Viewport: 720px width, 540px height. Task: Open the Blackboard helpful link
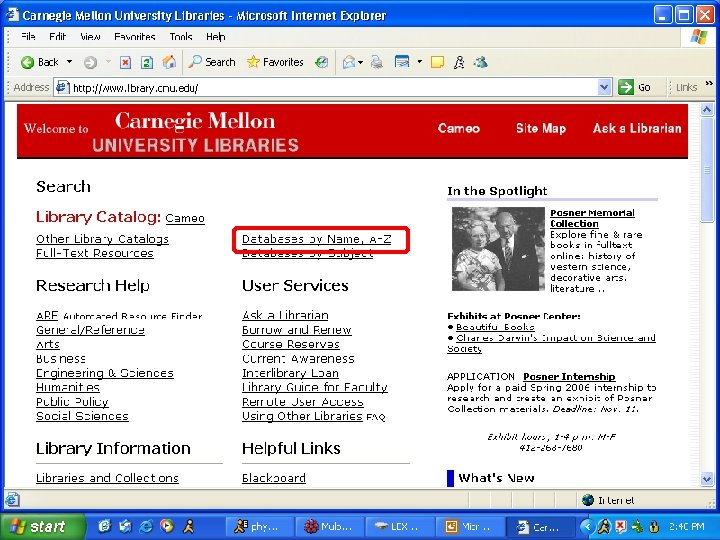274,478
